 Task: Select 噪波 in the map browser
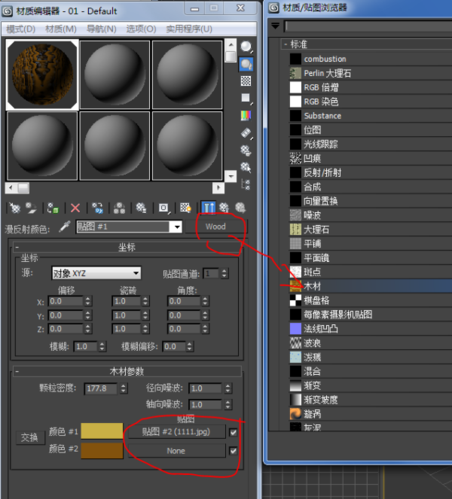[370, 215]
